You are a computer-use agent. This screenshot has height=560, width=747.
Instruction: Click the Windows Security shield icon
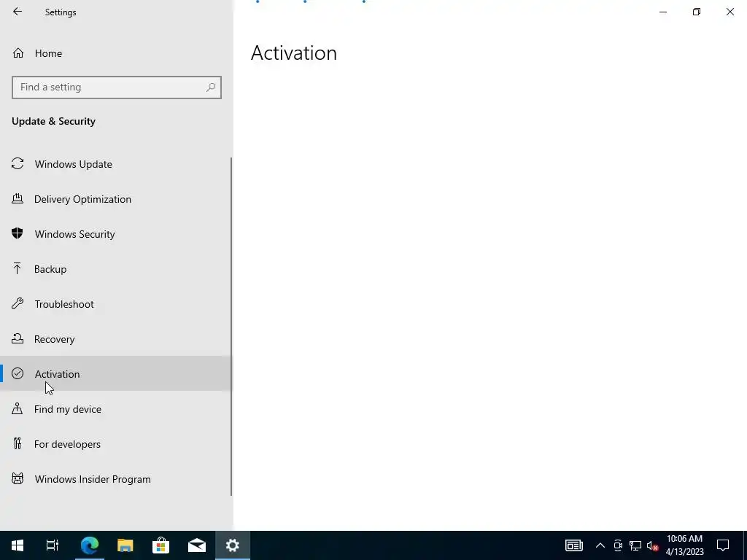18,233
